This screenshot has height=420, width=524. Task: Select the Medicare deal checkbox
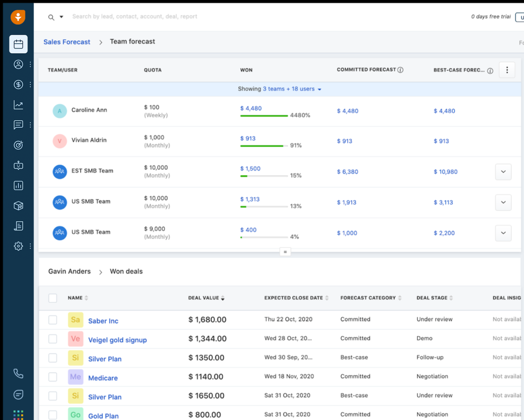point(52,377)
